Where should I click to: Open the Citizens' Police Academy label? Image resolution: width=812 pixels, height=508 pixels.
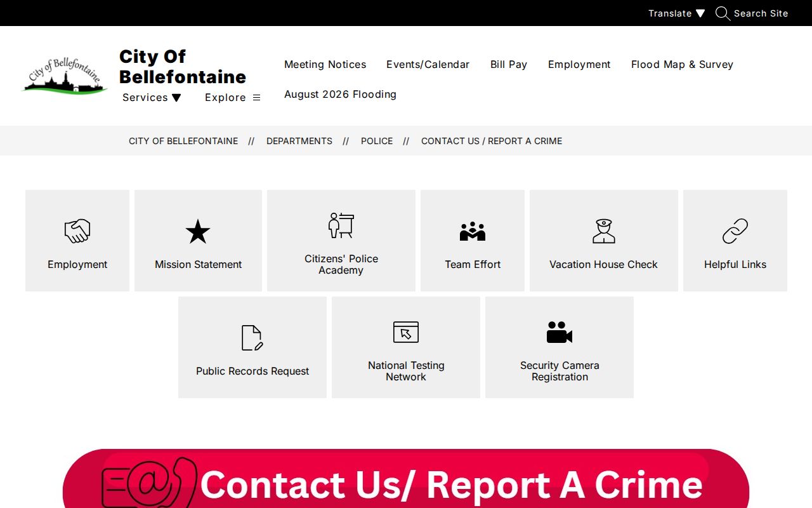[x=341, y=264]
